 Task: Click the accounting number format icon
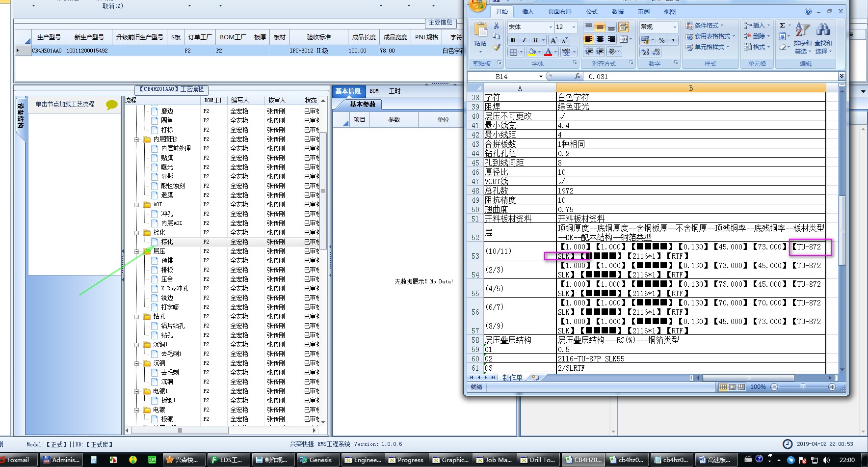(x=646, y=40)
